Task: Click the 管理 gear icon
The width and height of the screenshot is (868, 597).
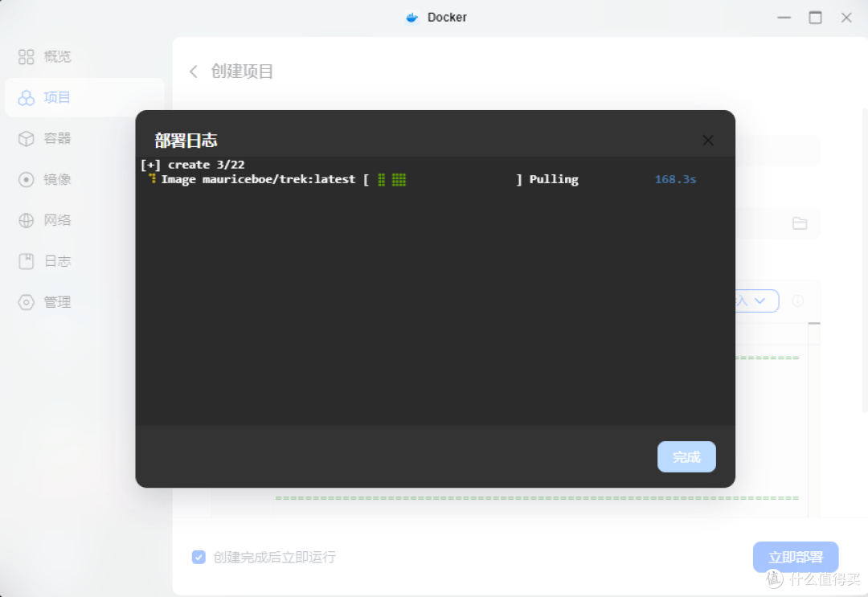Action: 26,302
